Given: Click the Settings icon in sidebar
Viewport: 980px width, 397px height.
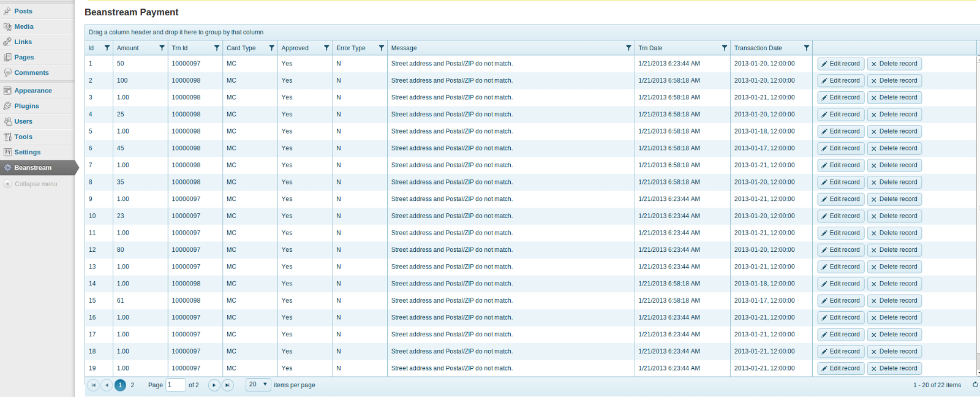Looking at the screenshot, I should pyautogui.click(x=7, y=152).
